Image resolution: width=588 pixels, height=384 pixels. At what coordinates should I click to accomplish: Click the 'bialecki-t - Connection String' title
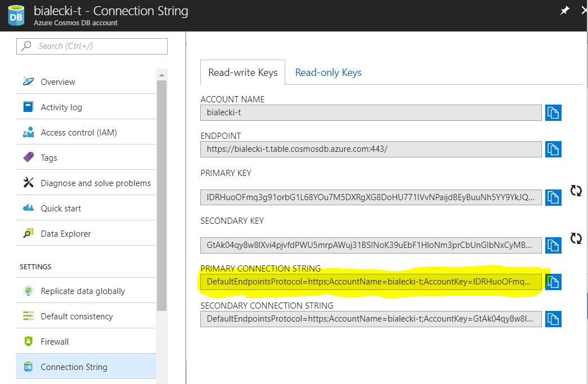111,11
